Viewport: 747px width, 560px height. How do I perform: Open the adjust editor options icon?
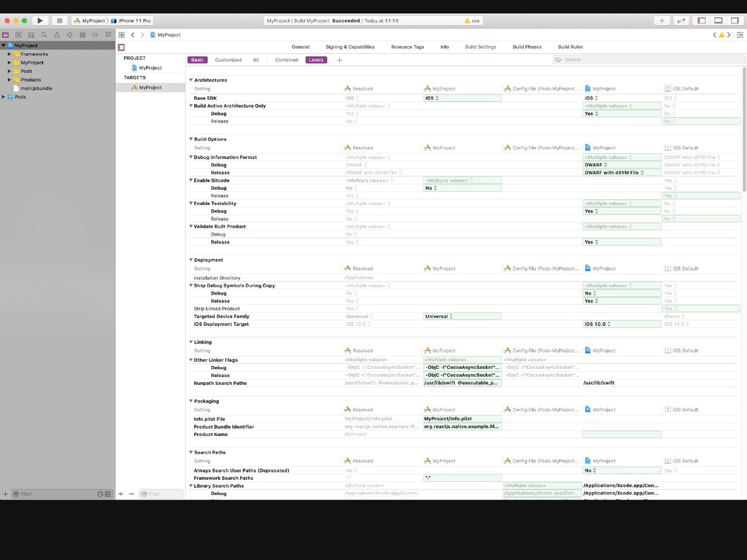pos(740,35)
